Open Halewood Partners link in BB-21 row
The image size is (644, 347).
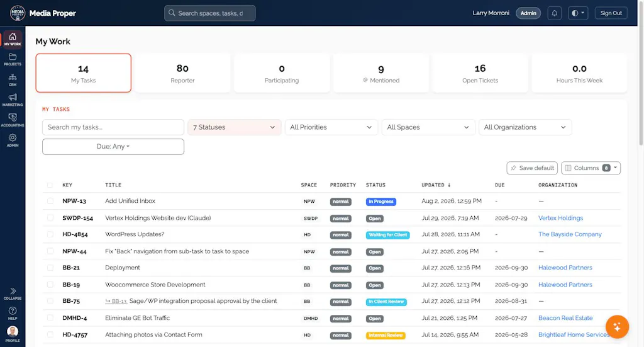pyautogui.click(x=565, y=268)
